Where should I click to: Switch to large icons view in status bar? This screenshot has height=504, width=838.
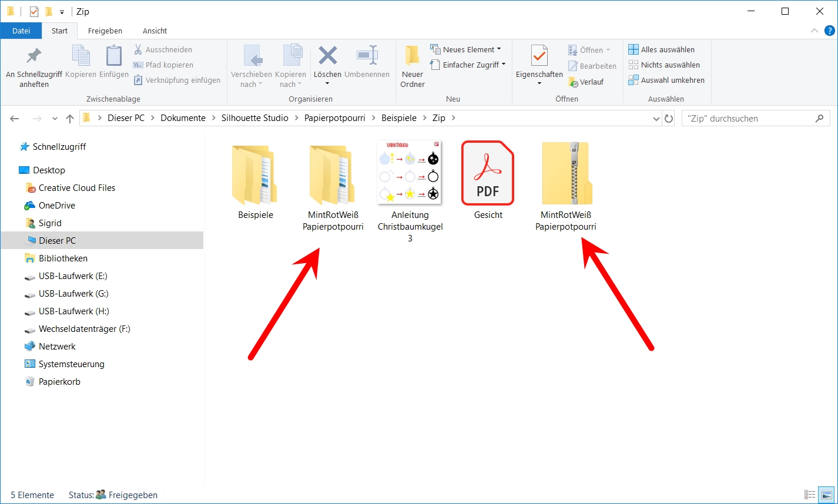click(826, 495)
